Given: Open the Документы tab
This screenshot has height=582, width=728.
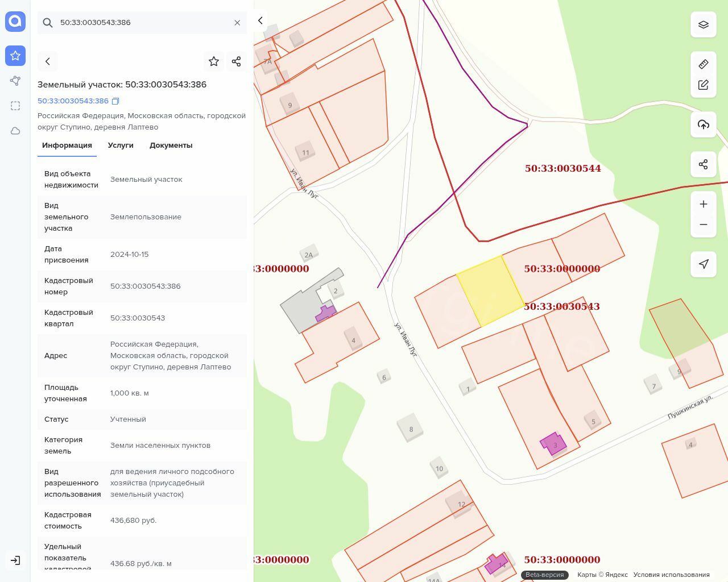Looking at the screenshot, I should 171,145.
